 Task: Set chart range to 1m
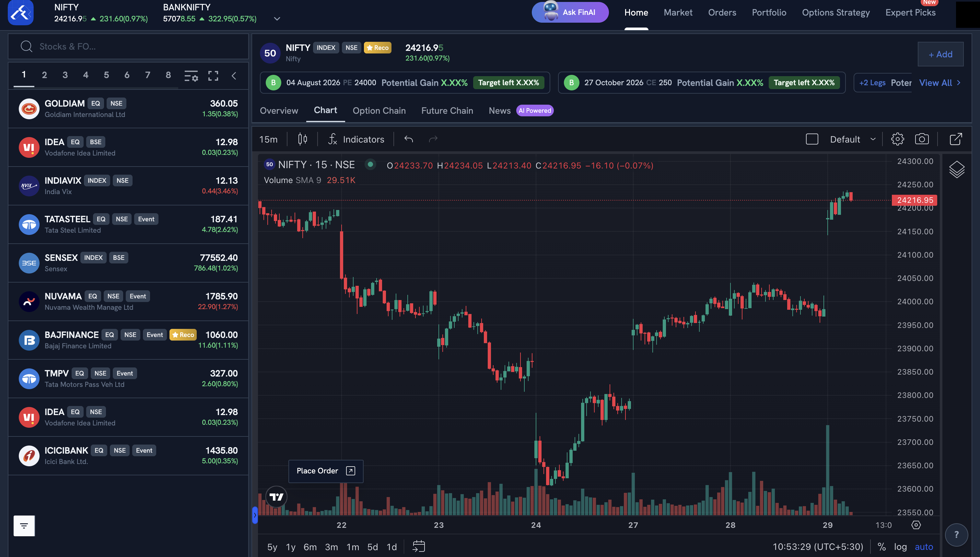coord(353,547)
